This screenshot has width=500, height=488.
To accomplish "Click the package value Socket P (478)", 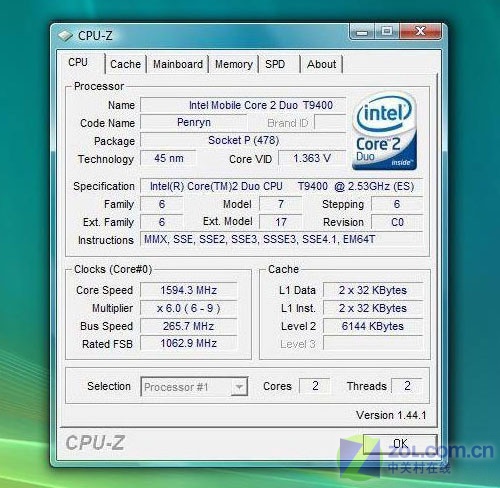I will (x=243, y=140).
